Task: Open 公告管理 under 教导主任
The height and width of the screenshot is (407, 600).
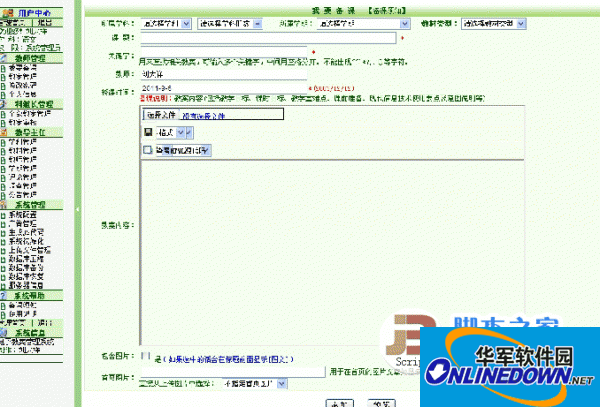Action: [23, 195]
